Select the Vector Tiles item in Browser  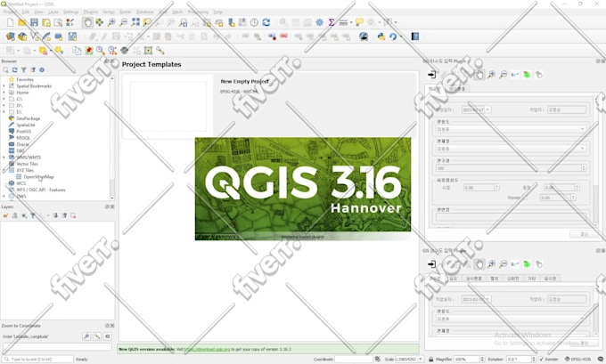coord(27,164)
